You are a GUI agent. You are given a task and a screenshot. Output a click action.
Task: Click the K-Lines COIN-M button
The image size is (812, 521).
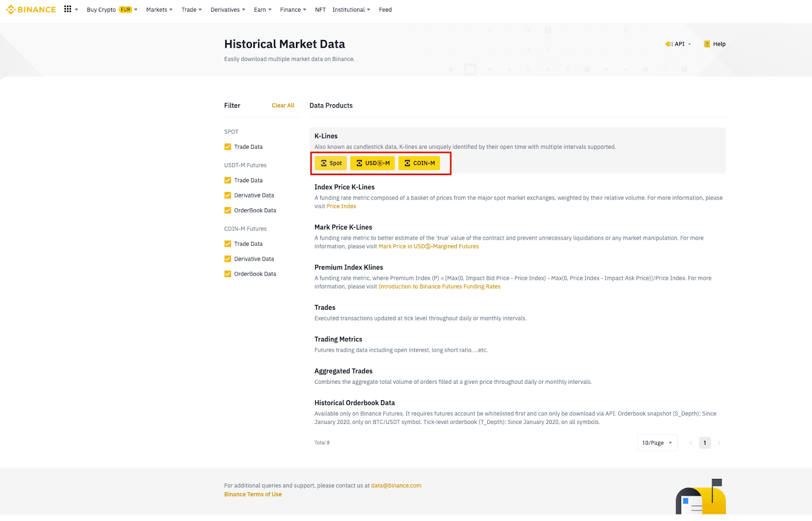pyautogui.click(x=419, y=163)
